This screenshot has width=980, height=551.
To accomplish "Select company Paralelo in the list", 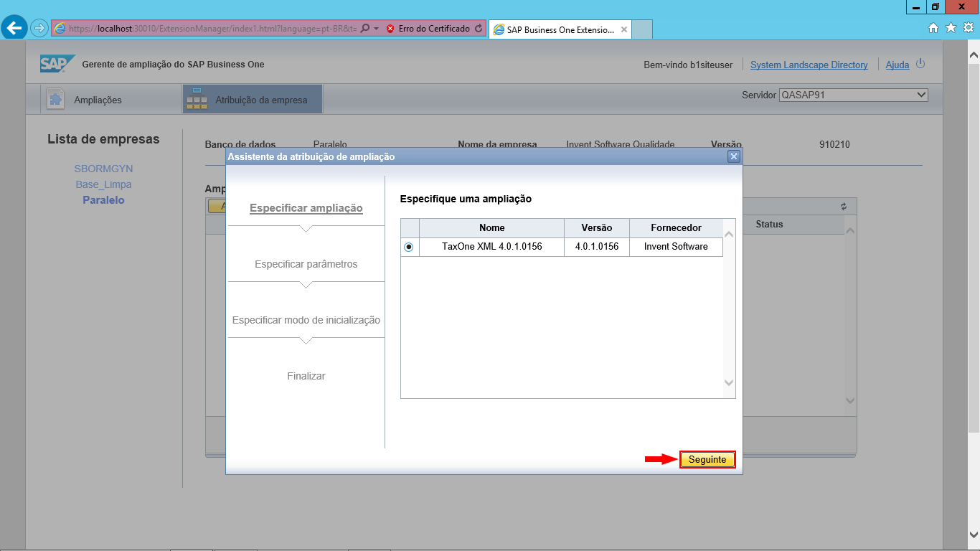I will click(104, 200).
